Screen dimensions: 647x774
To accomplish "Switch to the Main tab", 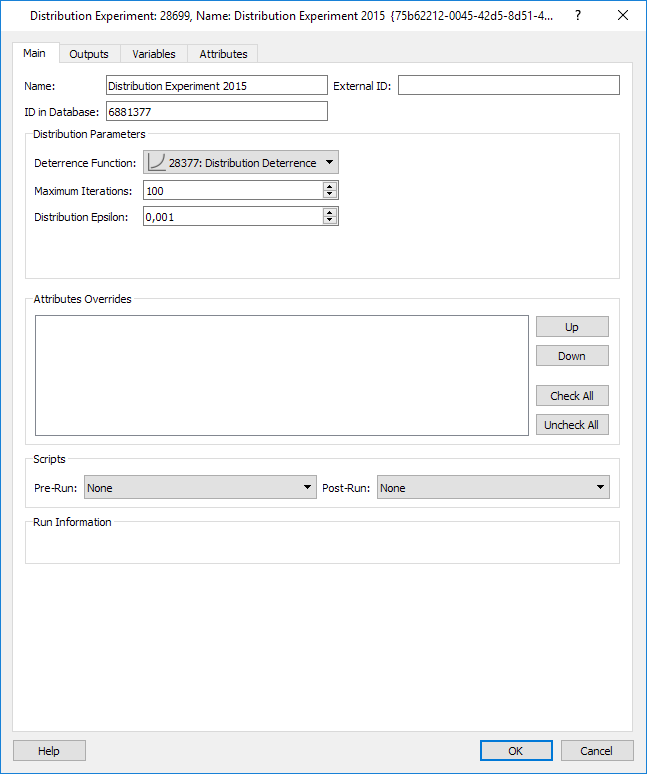I will coord(35,53).
